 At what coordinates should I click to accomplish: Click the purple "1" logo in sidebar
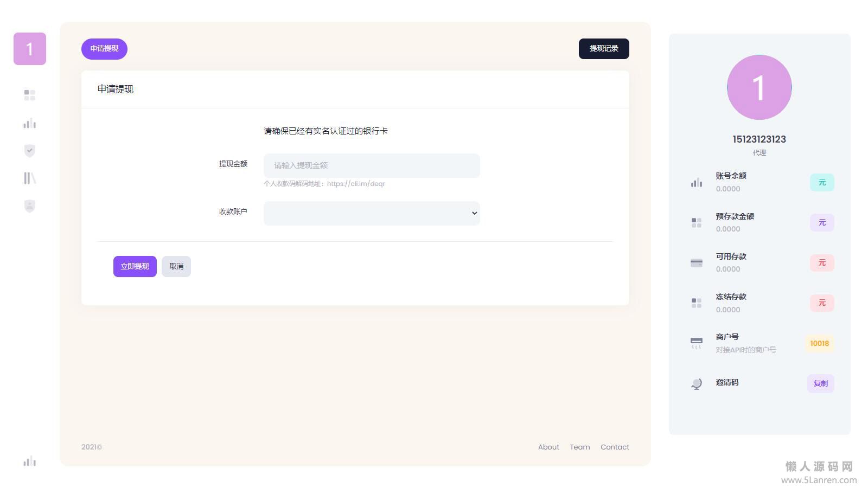coord(30,49)
